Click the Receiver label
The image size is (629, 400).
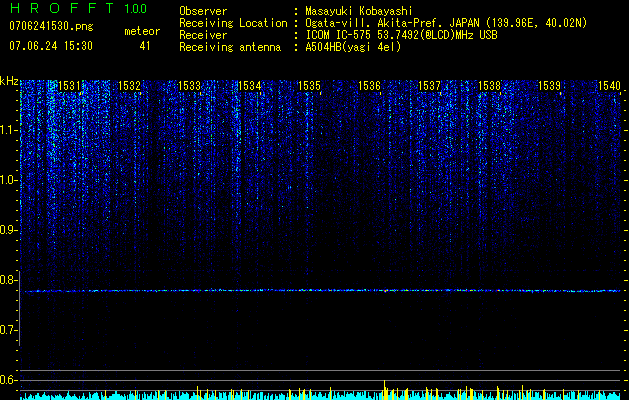[203, 35]
